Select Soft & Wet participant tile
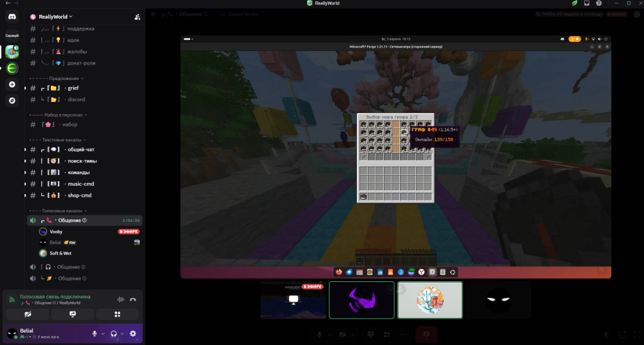644x345 pixels. point(430,300)
